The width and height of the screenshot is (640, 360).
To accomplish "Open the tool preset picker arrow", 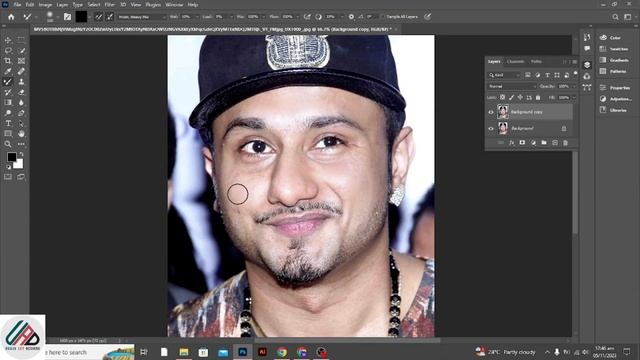I will point(36,17).
